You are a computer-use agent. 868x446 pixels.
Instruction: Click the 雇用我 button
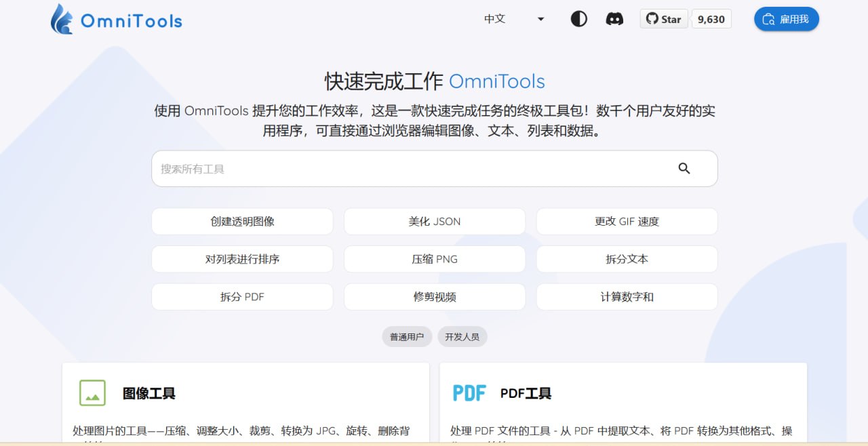(787, 19)
